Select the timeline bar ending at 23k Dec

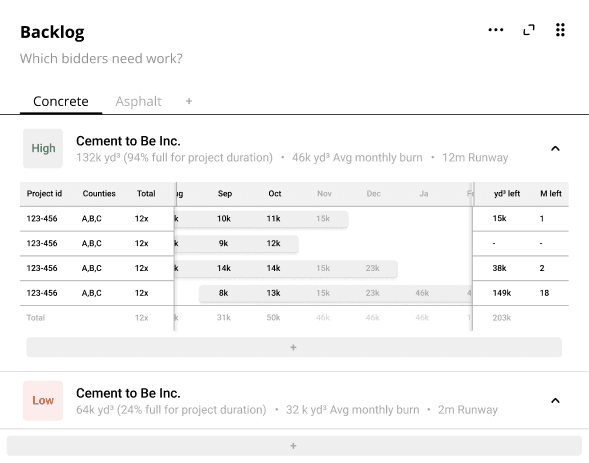pyautogui.click(x=285, y=268)
